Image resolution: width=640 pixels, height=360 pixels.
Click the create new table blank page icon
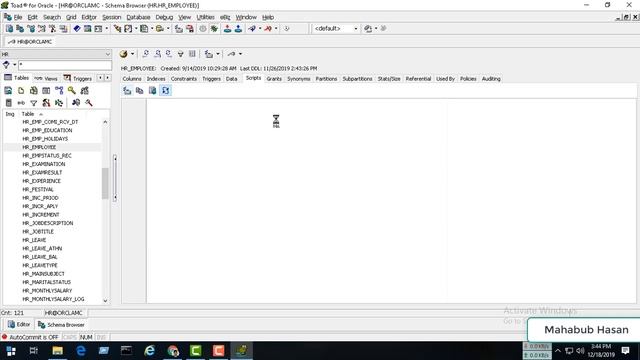point(21,91)
